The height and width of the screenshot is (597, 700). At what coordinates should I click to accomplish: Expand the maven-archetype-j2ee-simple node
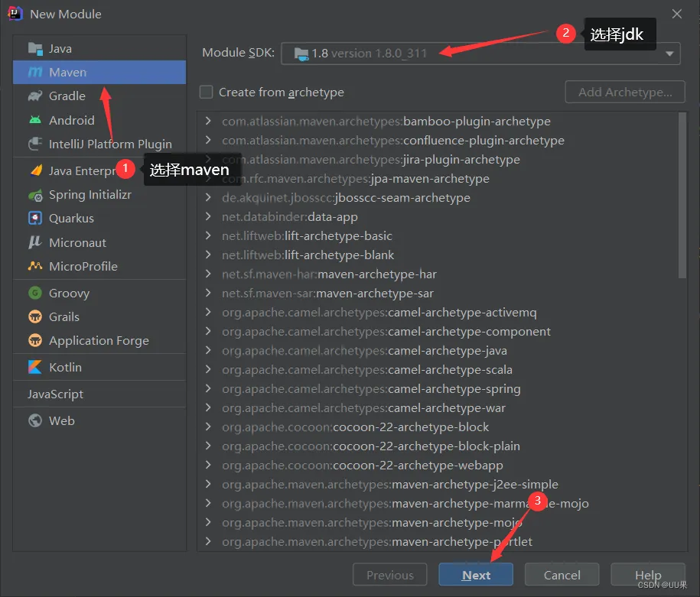coord(208,484)
